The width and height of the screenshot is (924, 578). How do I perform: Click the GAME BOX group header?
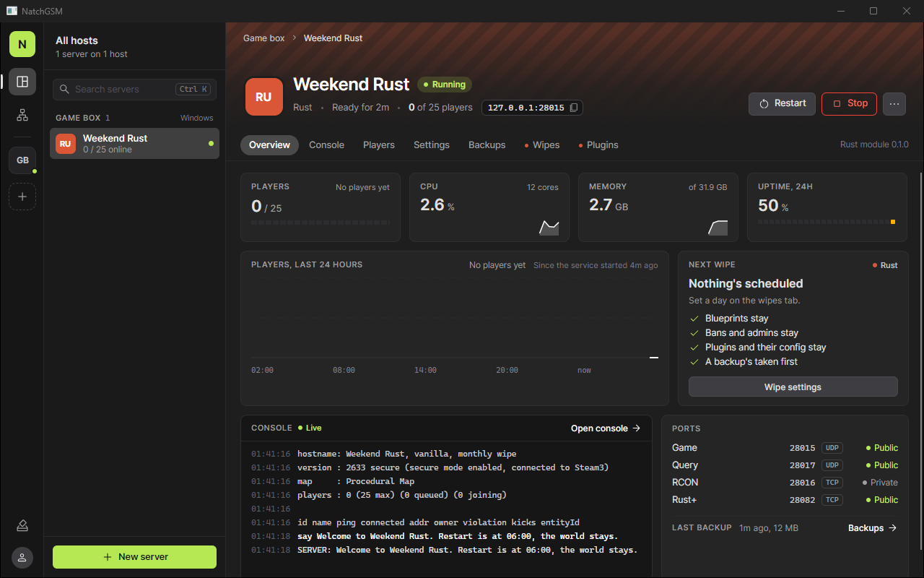point(134,118)
